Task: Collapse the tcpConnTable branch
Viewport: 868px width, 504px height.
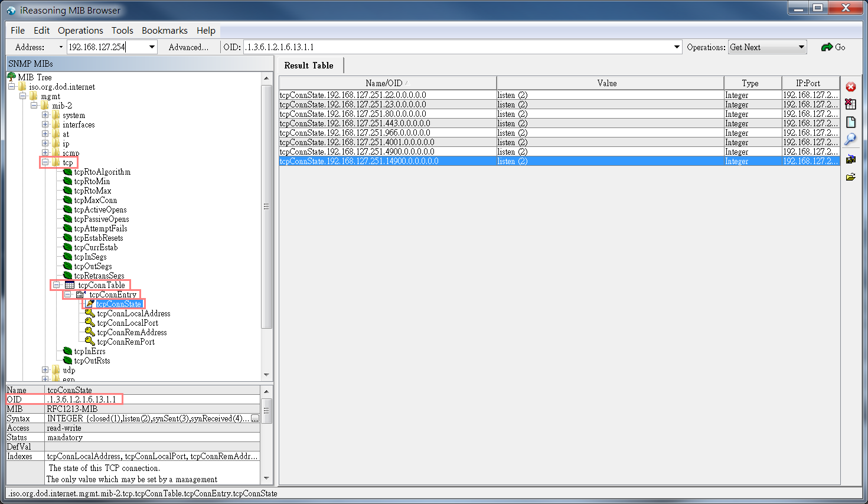Action: point(56,284)
